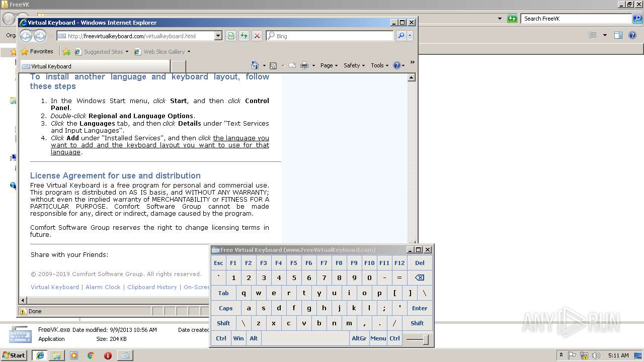Toggle Compatibility View icon in address bar
Viewport: 644px width, 362px height.
coord(231,36)
